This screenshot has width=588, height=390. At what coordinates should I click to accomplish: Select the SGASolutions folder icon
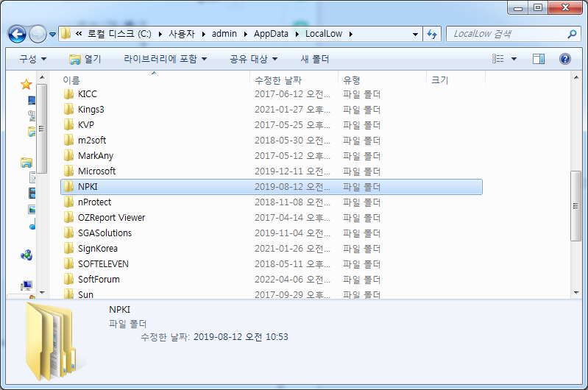[68, 233]
